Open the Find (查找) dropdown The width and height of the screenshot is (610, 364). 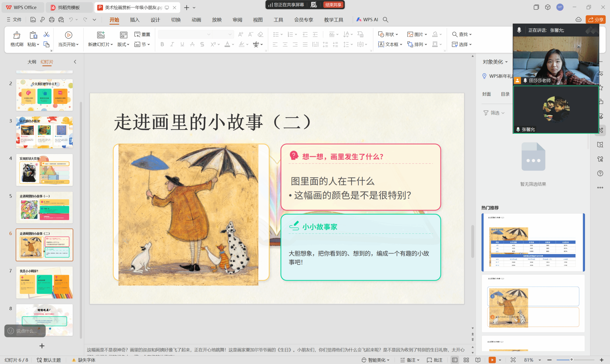[x=462, y=34]
